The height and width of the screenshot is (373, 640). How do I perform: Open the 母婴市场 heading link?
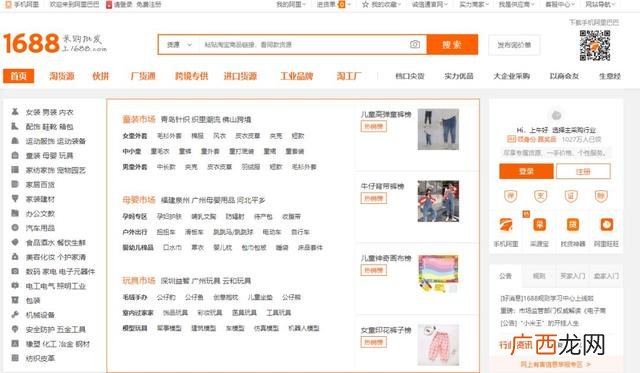139,200
